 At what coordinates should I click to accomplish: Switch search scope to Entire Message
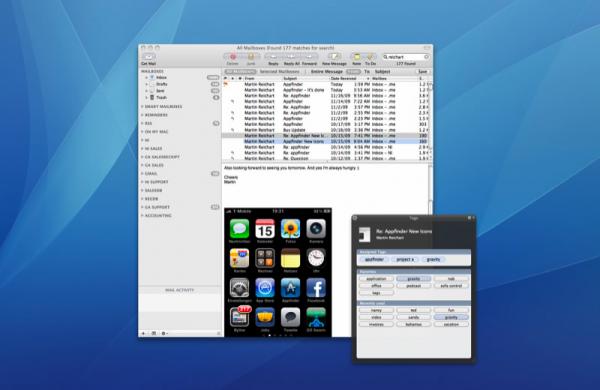326,72
